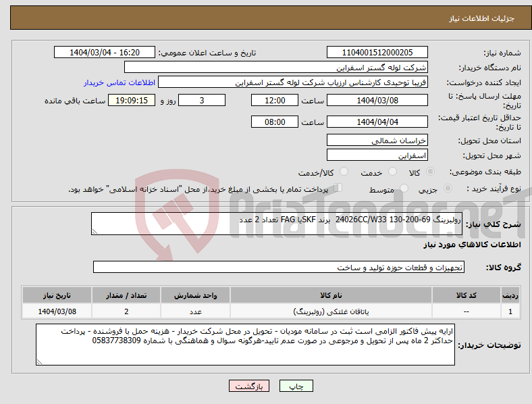This screenshot has width=532, height=404.
Task: Select the جزیی purchase type radio
Action: 448,188
